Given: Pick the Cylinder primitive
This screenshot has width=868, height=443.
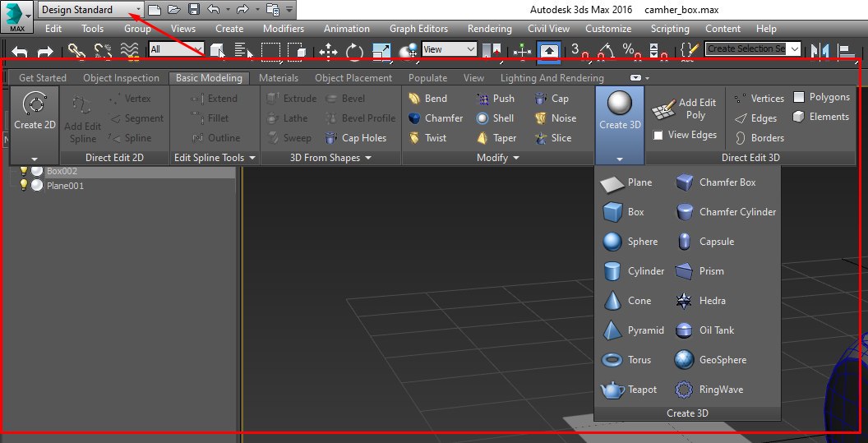Looking at the screenshot, I should [x=633, y=271].
